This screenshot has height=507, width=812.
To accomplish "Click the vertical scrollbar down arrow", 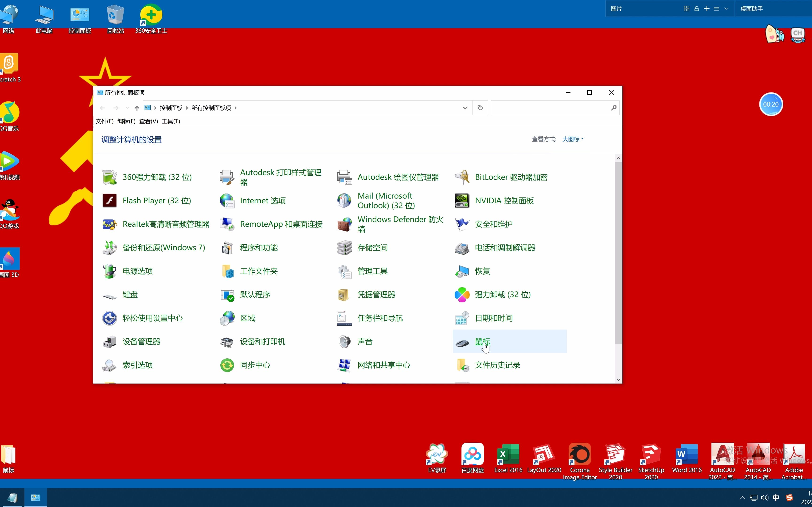I will click(618, 380).
